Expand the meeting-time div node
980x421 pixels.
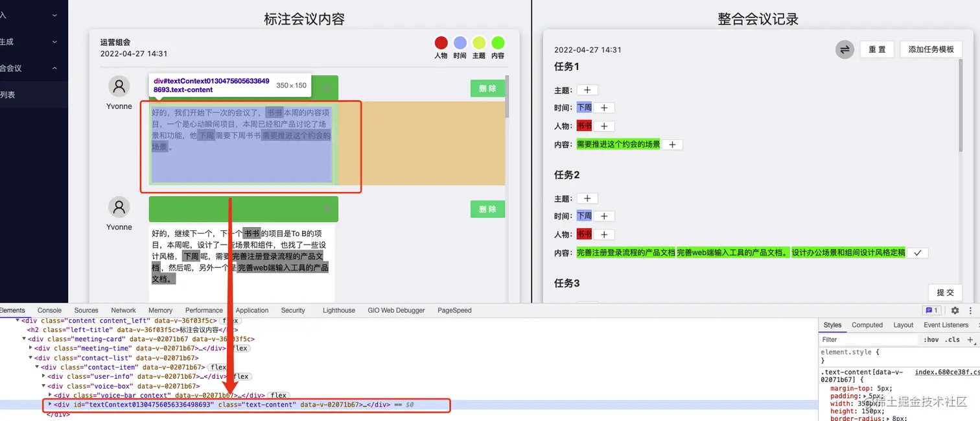click(x=30, y=348)
